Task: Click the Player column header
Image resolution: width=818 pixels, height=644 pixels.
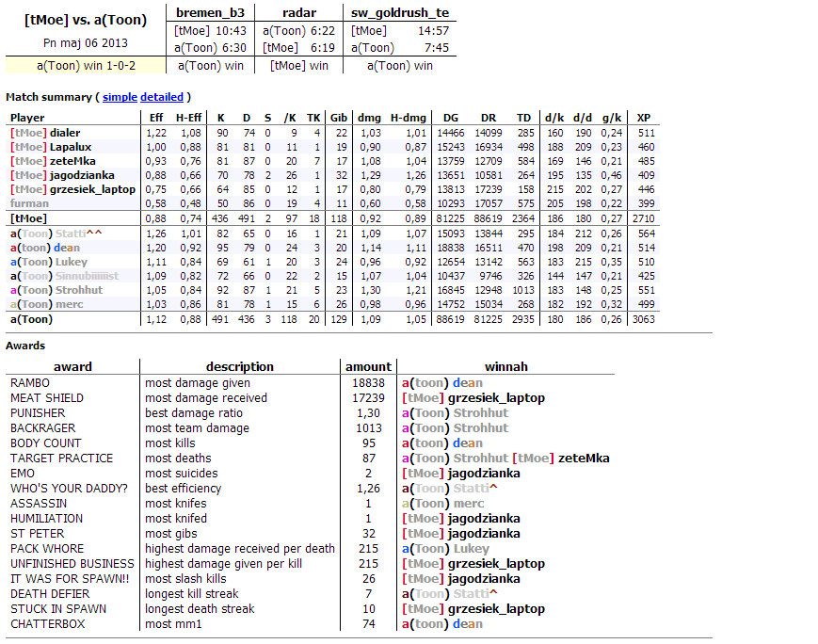Action: coord(27,118)
